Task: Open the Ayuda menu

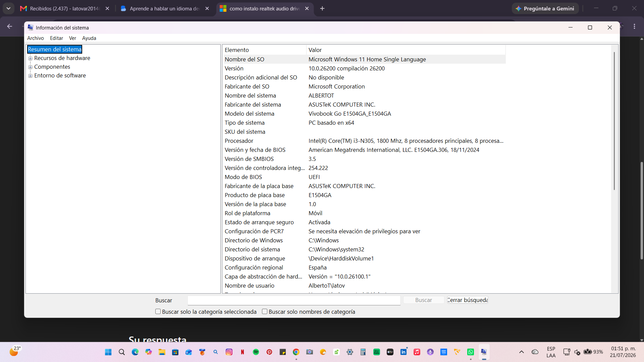Action: tap(89, 38)
